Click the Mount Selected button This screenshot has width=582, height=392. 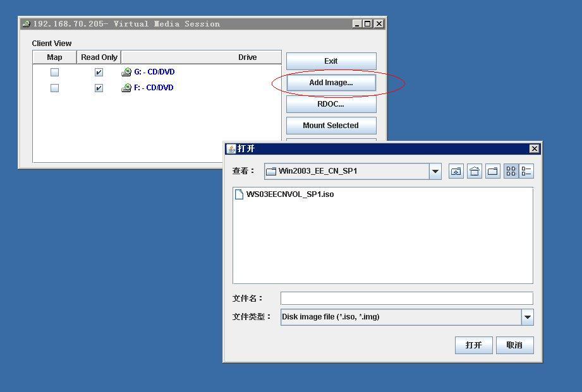pos(330,125)
